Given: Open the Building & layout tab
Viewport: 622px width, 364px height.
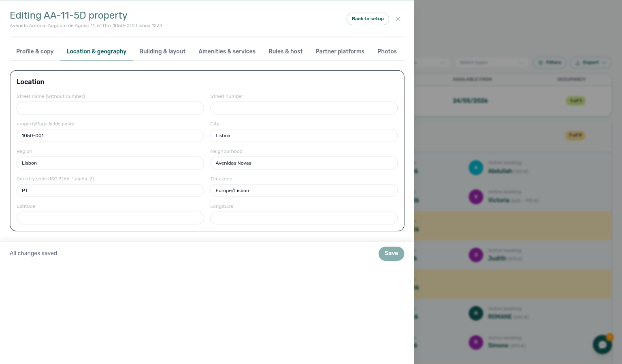Looking at the screenshot, I should pyautogui.click(x=162, y=51).
